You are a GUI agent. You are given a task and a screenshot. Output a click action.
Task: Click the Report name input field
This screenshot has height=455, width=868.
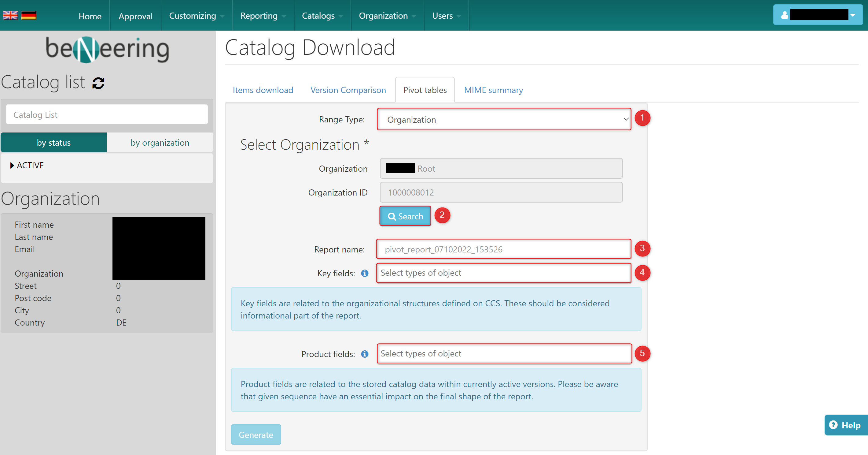point(503,249)
